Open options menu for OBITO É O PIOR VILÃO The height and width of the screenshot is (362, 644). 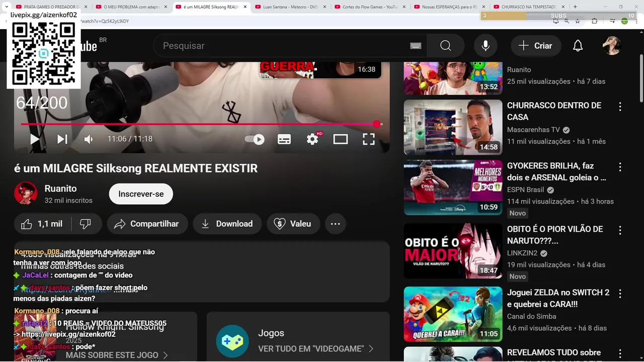pos(620,230)
